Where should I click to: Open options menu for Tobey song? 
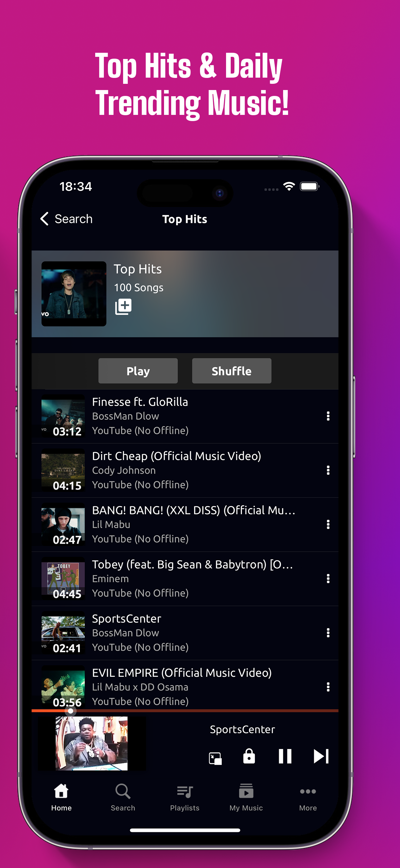point(328,579)
